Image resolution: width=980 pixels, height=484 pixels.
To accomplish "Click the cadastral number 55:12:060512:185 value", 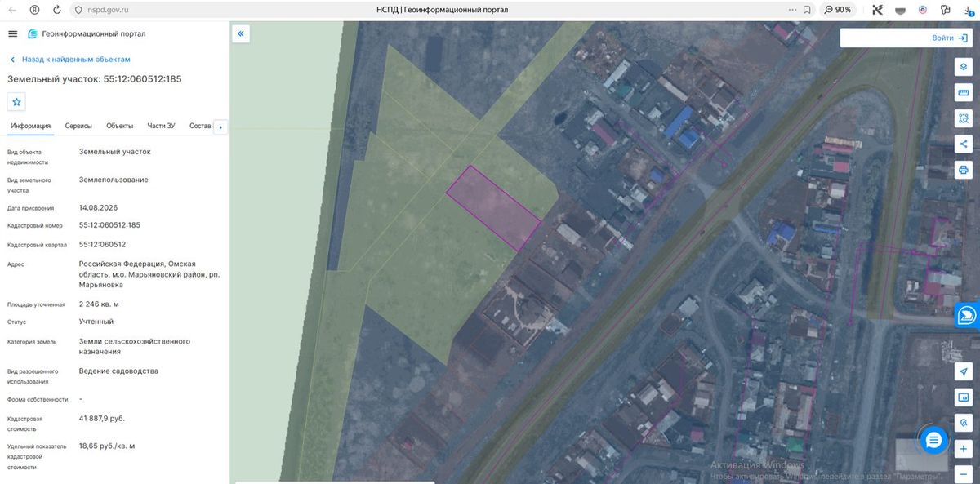I will coord(109,225).
